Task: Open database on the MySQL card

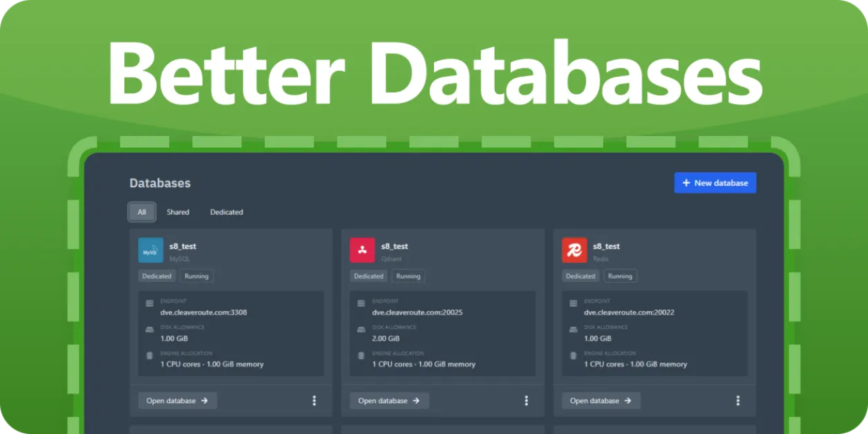Action: (178, 401)
